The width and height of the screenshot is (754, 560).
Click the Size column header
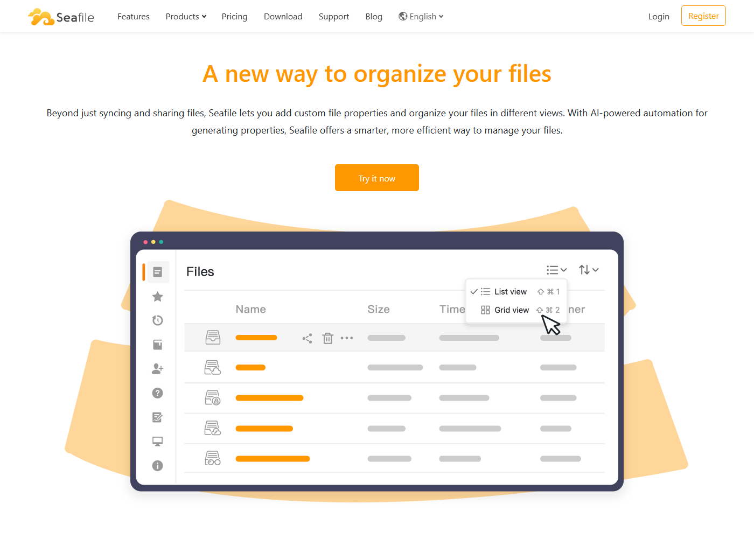379,309
